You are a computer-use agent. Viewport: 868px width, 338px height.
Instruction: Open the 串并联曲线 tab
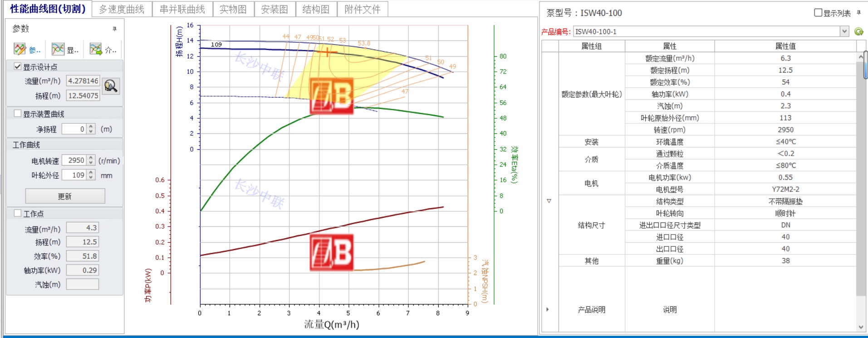click(182, 9)
